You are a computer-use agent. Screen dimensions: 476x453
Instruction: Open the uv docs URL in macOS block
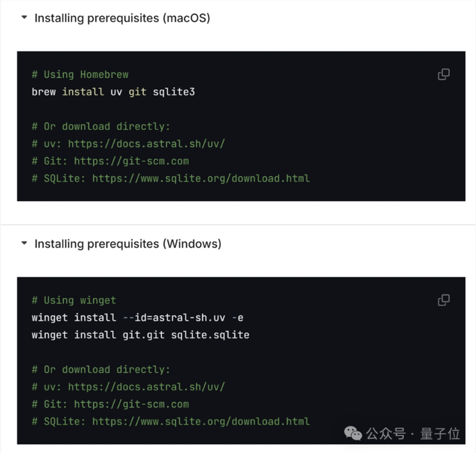tap(146, 144)
